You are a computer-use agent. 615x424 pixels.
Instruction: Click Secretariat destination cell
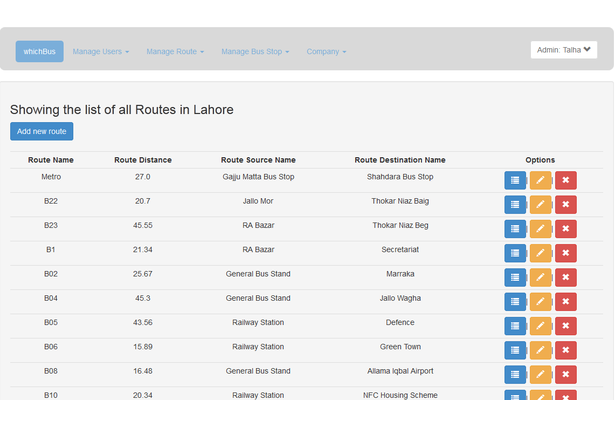tap(400, 250)
